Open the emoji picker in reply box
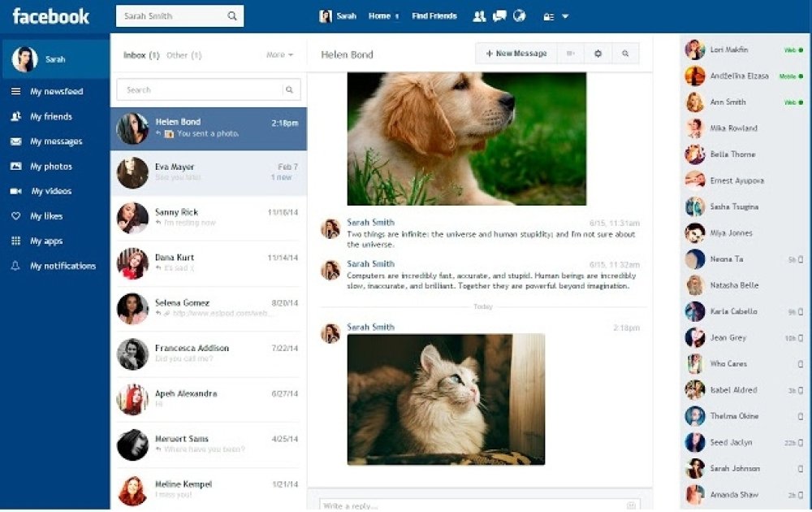Screen dimensions: 812x512 (632, 505)
